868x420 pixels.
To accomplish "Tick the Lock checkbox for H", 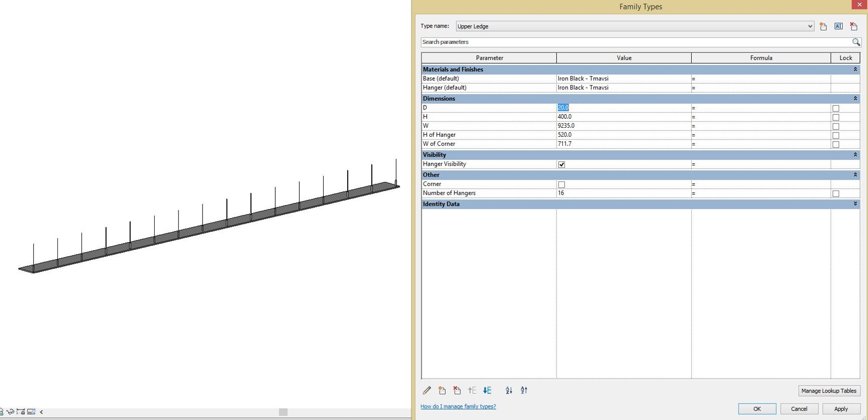I will click(x=835, y=117).
